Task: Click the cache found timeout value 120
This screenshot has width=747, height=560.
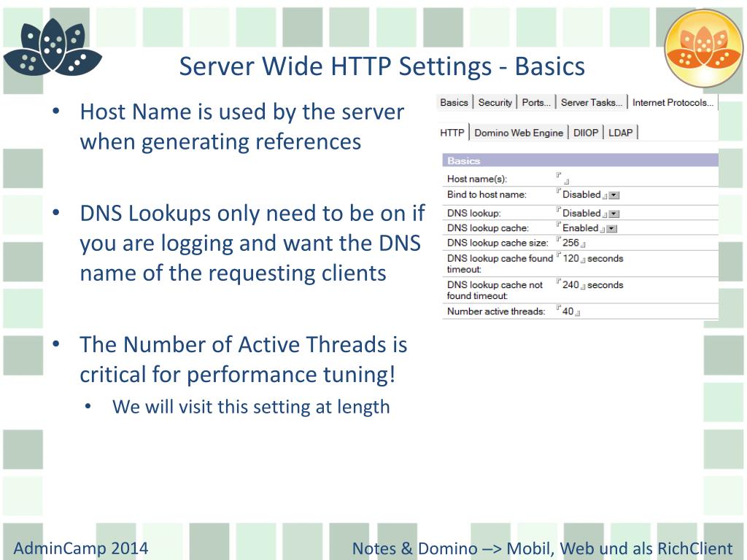Action: click(x=570, y=259)
